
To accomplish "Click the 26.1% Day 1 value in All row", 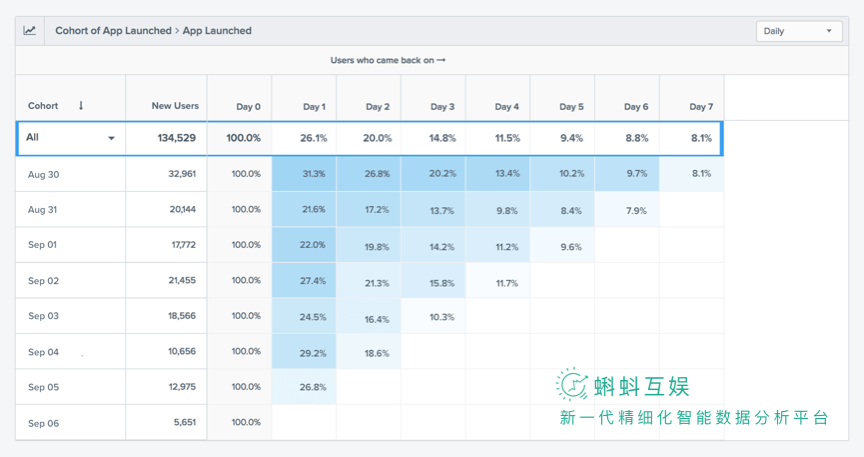I will (x=314, y=138).
